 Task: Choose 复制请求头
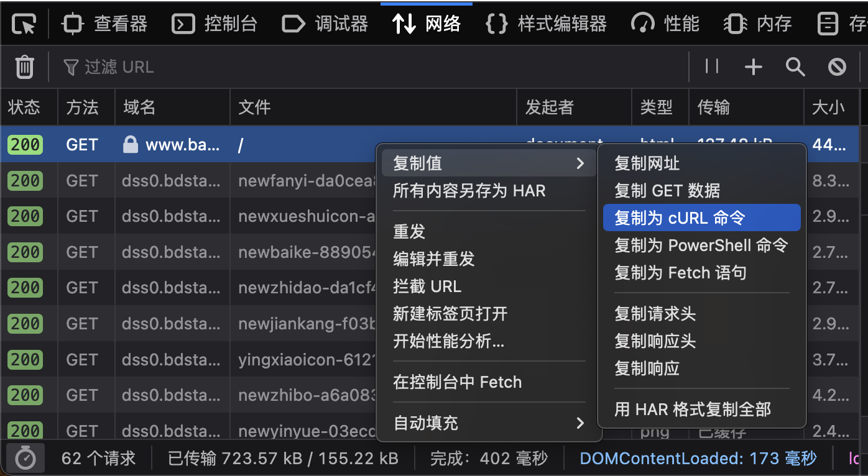701,314
